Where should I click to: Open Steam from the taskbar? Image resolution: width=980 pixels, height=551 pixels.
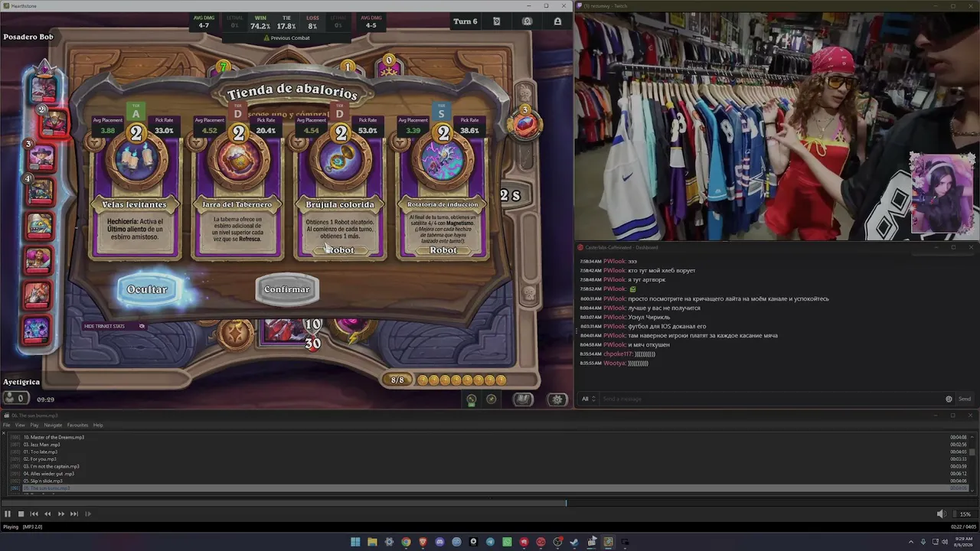[574, 542]
